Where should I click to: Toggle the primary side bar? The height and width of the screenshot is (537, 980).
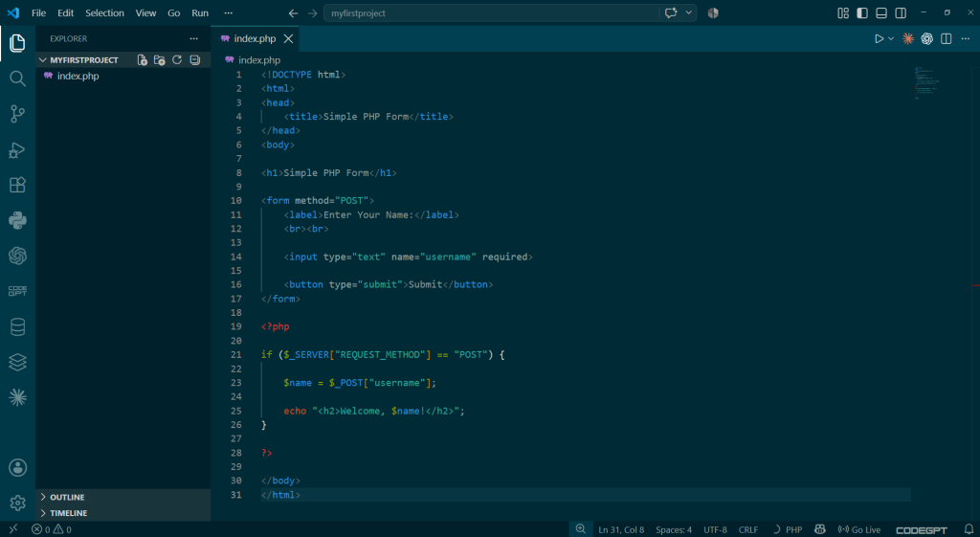pyautogui.click(x=862, y=12)
